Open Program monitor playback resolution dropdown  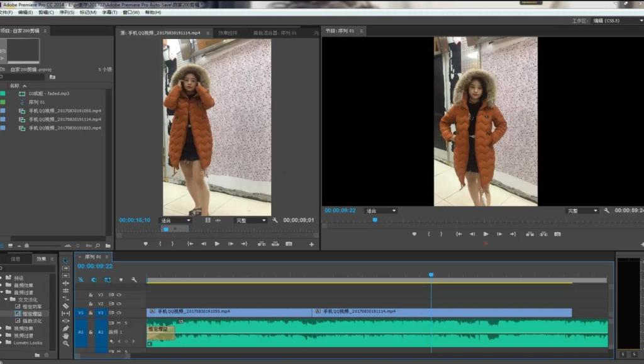coord(582,210)
